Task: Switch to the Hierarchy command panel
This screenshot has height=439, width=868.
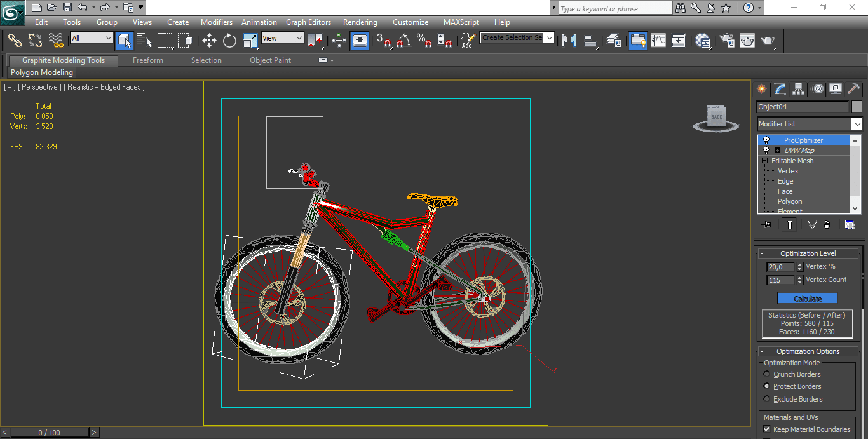Action: pos(799,89)
